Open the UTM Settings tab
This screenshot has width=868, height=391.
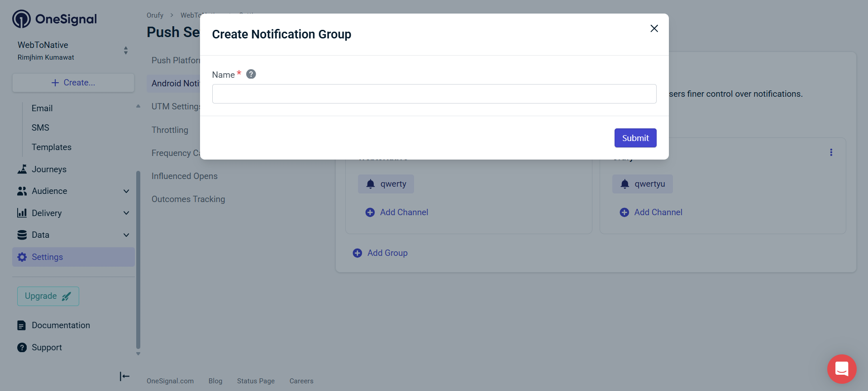click(176, 106)
